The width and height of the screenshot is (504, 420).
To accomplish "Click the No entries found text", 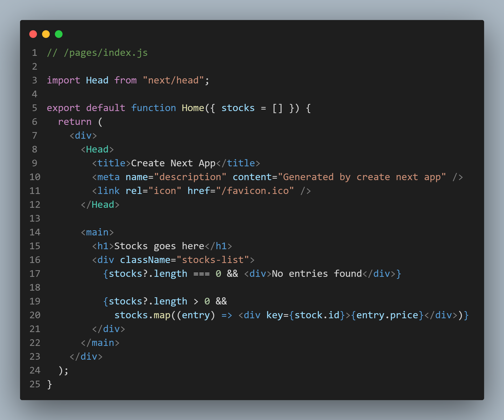I will (317, 274).
